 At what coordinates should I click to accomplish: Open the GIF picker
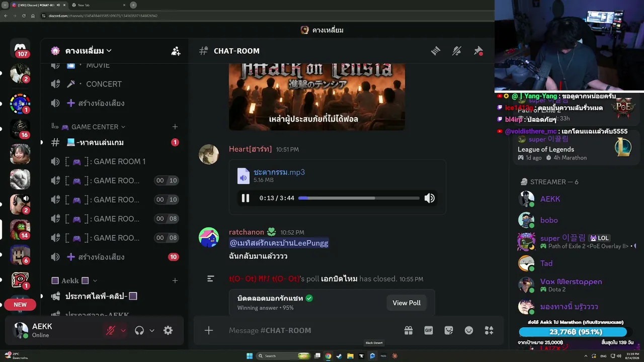pos(429,330)
